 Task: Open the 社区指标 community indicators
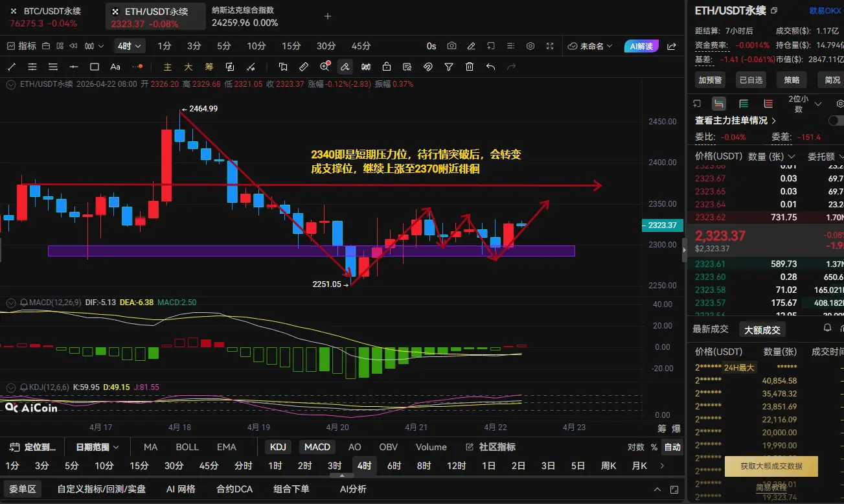tap(490, 447)
